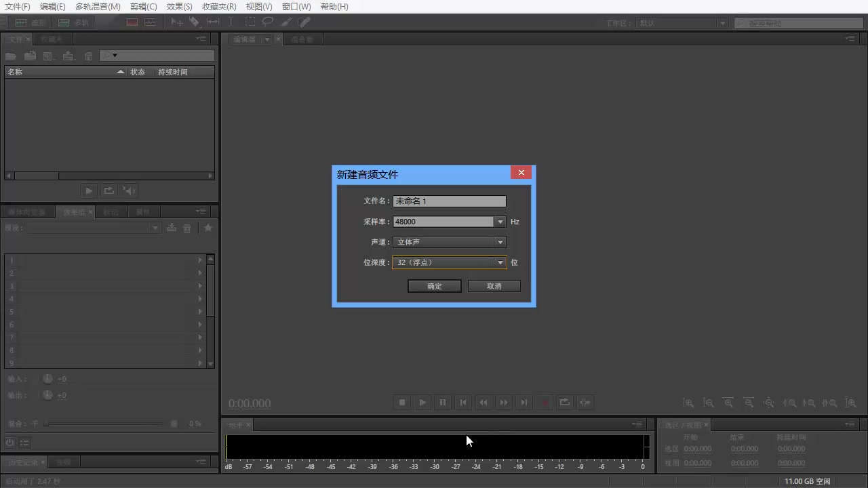Open the 声道 dropdown showing 立体声
The width and height of the screenshot is (868, 488).
click(449, 242)
